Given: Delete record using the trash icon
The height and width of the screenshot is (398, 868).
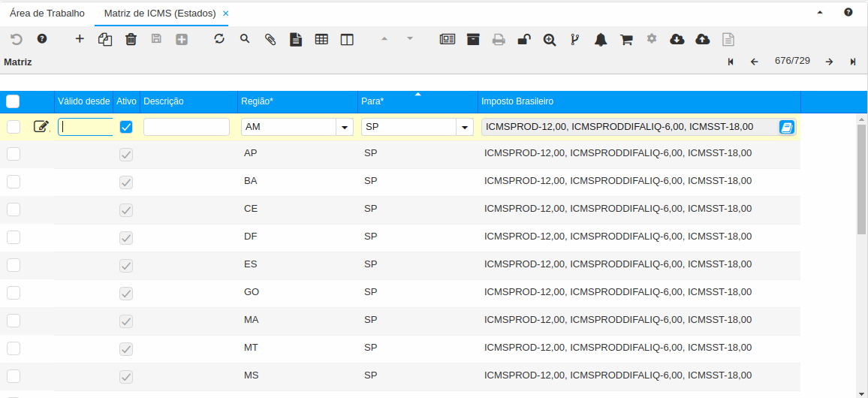Looking at the screenshot, I should click(x=131, y=39).
